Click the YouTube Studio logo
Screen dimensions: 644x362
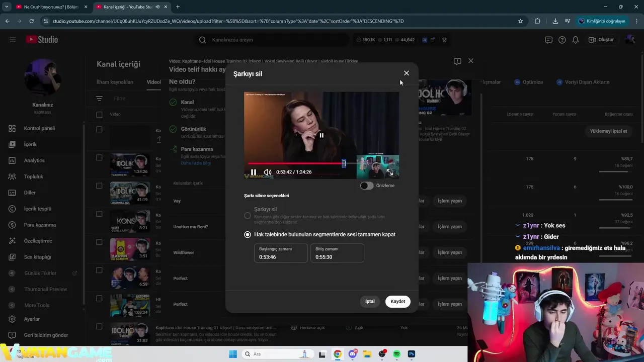[42, 40]
